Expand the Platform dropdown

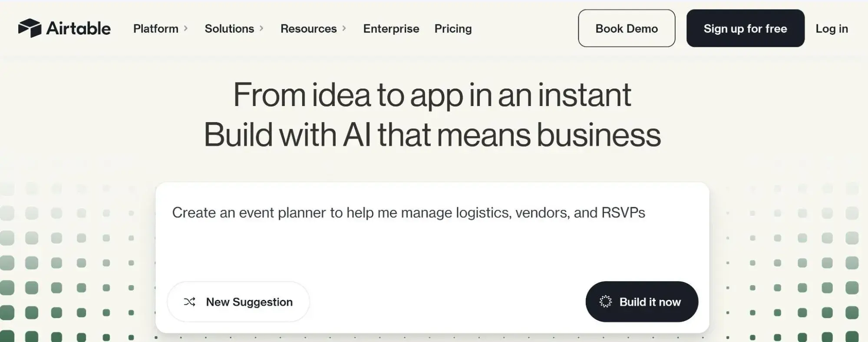point(155,29)
